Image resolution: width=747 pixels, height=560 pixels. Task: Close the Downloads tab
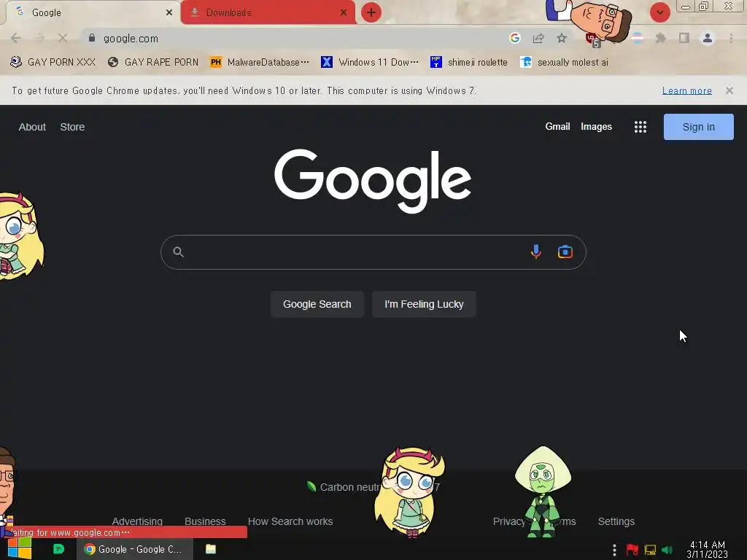pos(344,13)
